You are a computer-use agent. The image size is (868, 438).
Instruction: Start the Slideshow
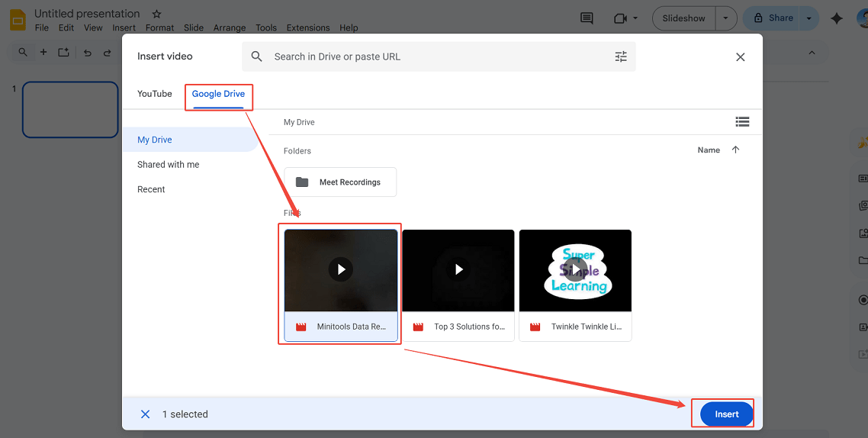683,18
